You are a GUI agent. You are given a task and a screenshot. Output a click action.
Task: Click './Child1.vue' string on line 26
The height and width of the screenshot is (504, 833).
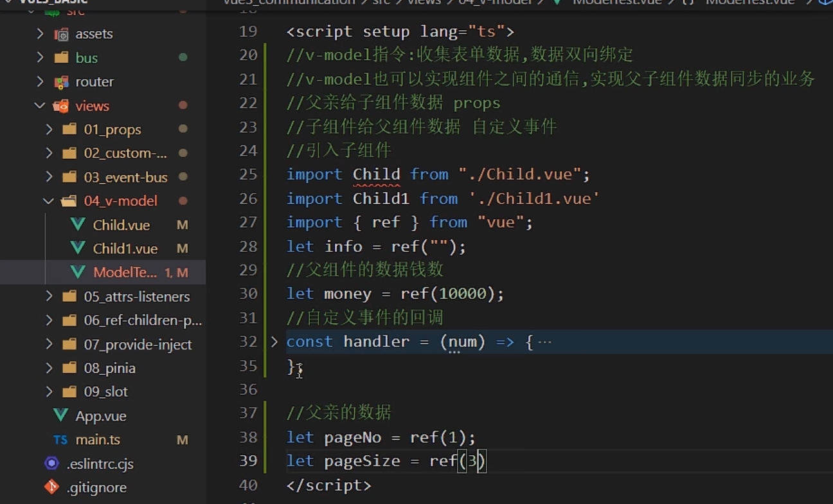pyautogui.click(x=534, y=199)
